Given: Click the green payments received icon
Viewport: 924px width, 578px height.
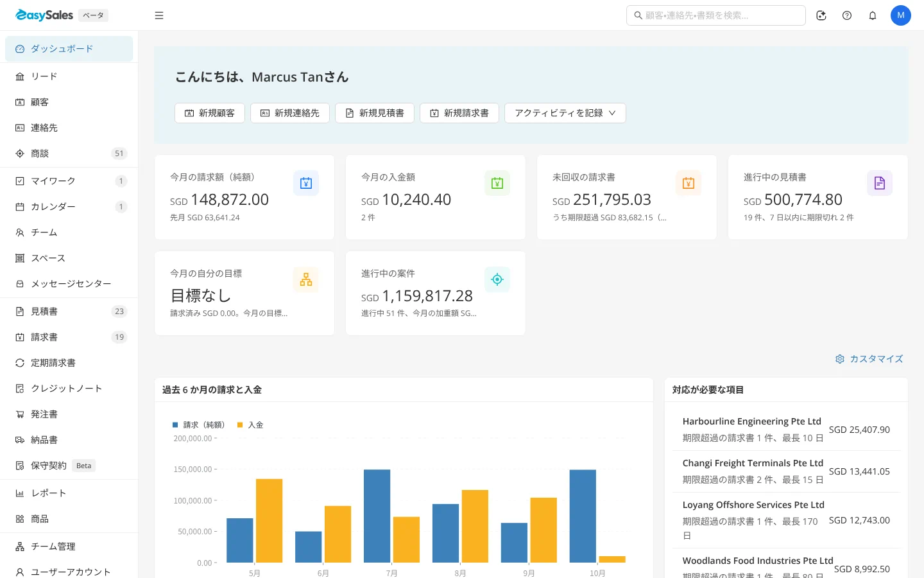Looking at the screenshot, I should (497, 183).
